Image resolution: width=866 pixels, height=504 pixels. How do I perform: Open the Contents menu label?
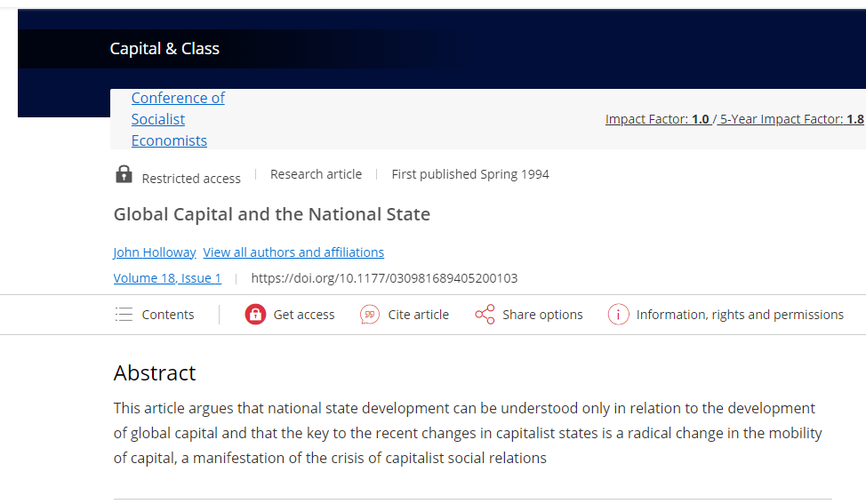pos(168,315)
